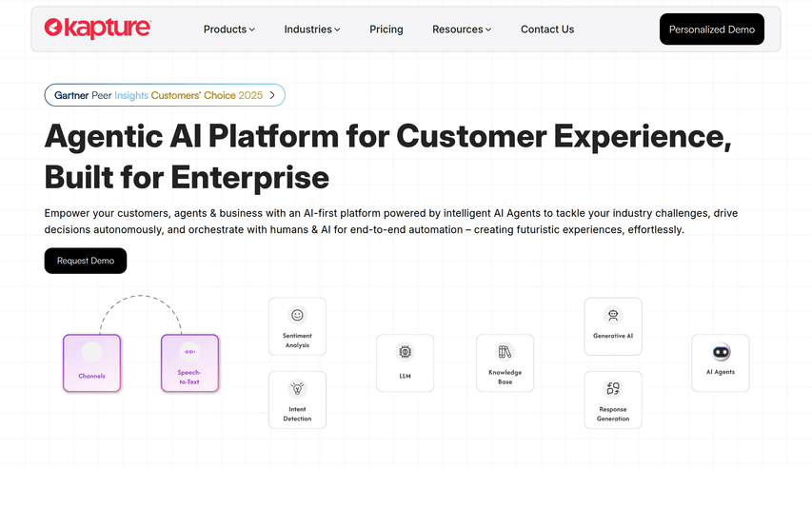Open the Gartner Peer Insights badge link

(158, 95)
